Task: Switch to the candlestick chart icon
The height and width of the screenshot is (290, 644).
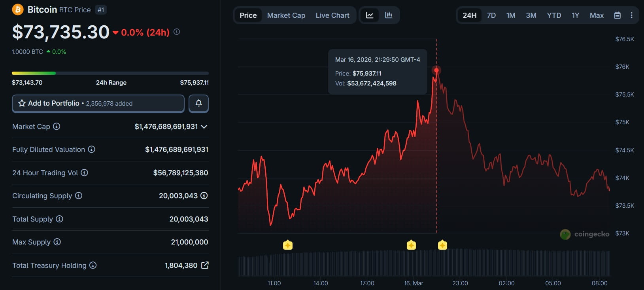Action: (389, 15)
